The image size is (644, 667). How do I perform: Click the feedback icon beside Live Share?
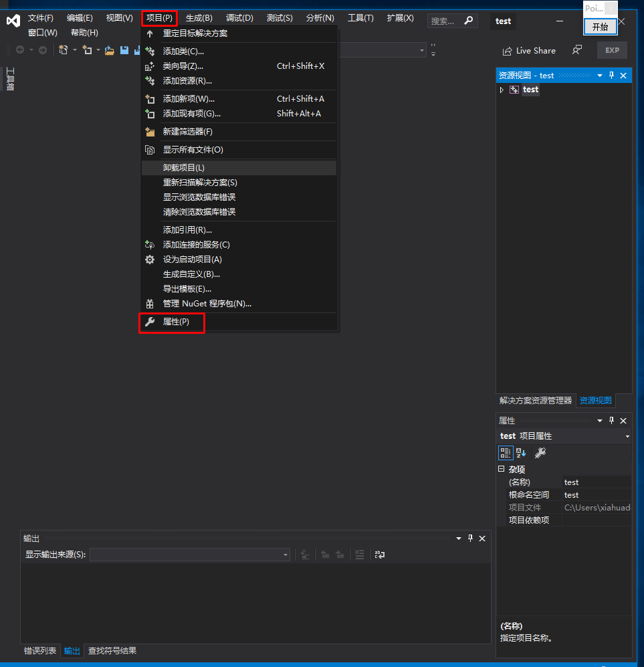575,50
